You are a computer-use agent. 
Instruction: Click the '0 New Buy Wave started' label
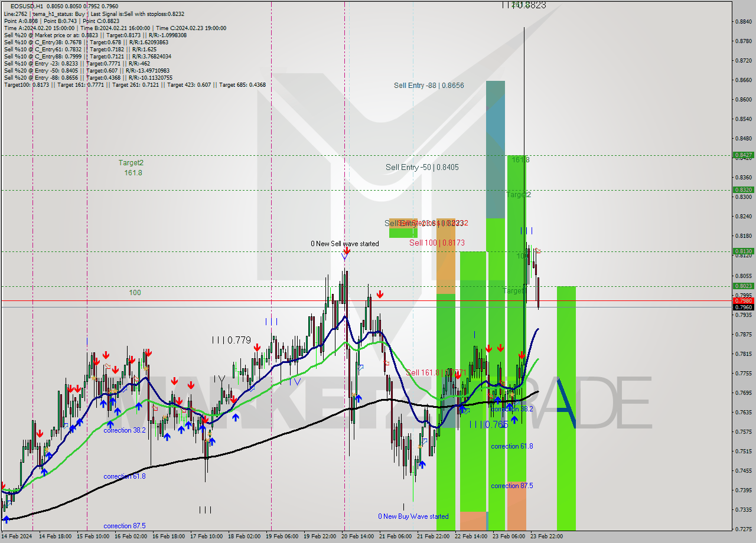click(x=413, y=516)
